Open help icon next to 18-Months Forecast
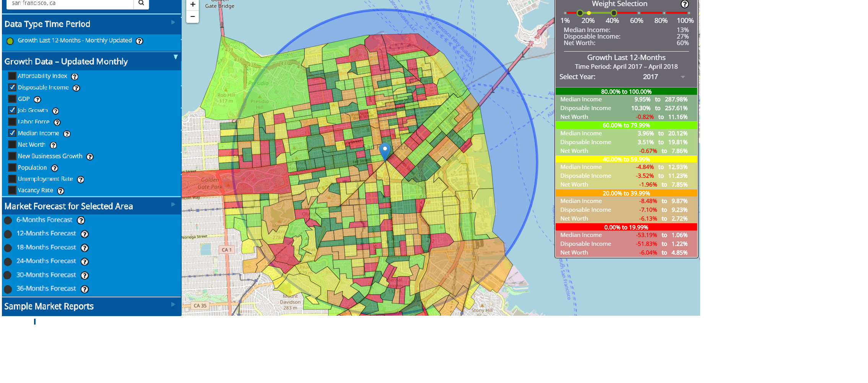The height and width of the screenshot is (383, 868). point(85,248)
